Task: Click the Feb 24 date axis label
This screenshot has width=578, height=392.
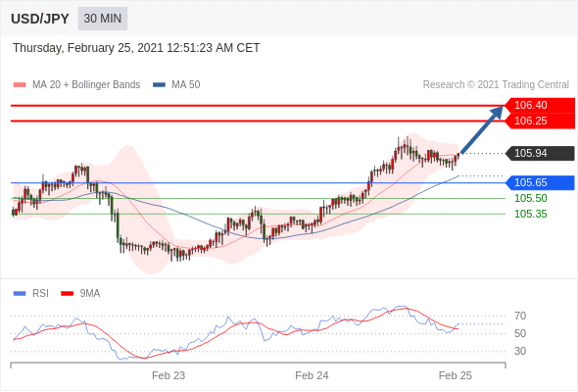Action: (x=312, y=375)
